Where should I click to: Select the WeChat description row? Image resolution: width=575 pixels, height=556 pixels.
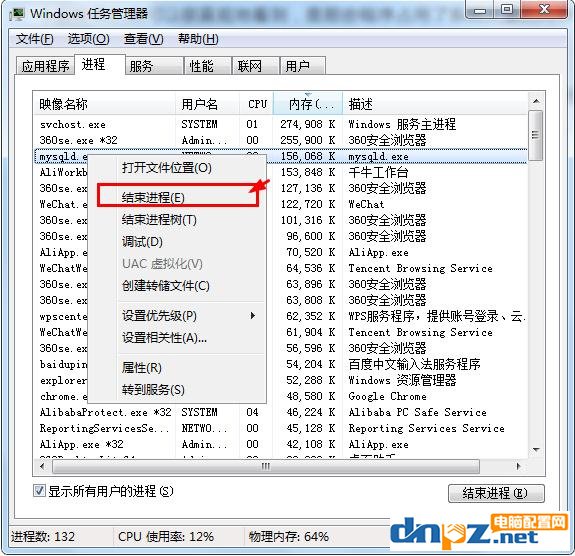point(366,204)
